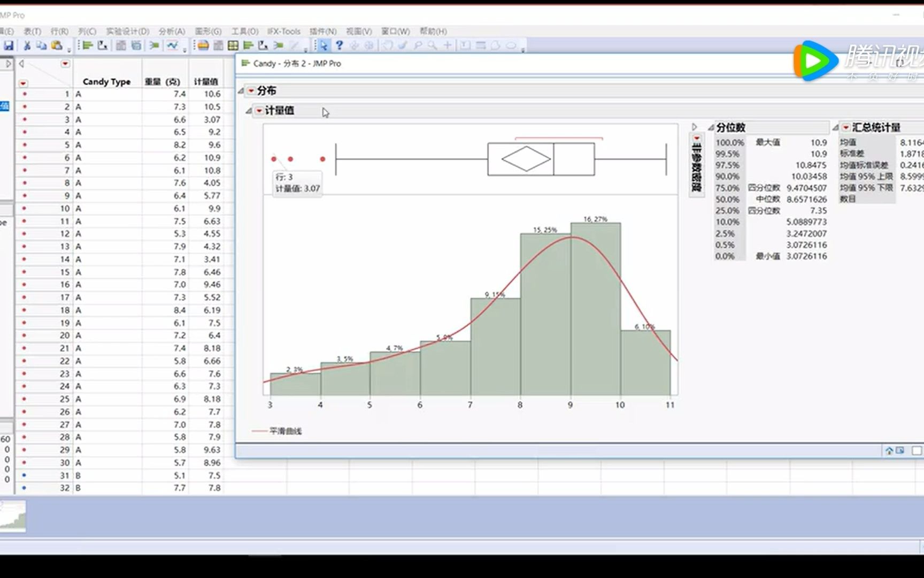The height and width of the screenshot is (578, 924).
Task: Tick the checkbox in report window footer
Action: pos(917,451)
